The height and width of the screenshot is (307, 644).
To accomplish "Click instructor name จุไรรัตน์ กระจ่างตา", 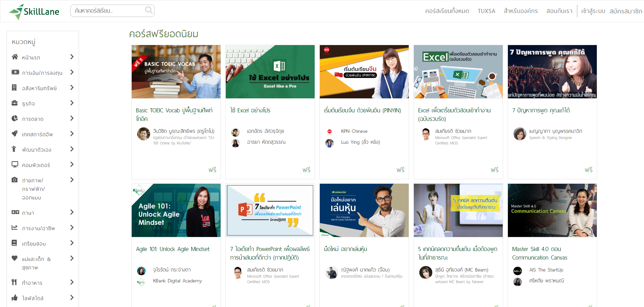I will [172, 270].
